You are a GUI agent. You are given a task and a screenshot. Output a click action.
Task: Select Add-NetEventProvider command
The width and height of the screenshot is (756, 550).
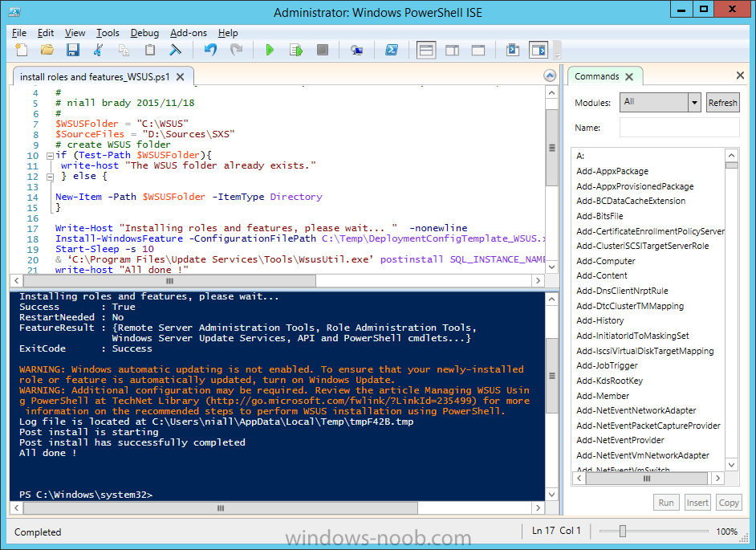coord(620,440)
